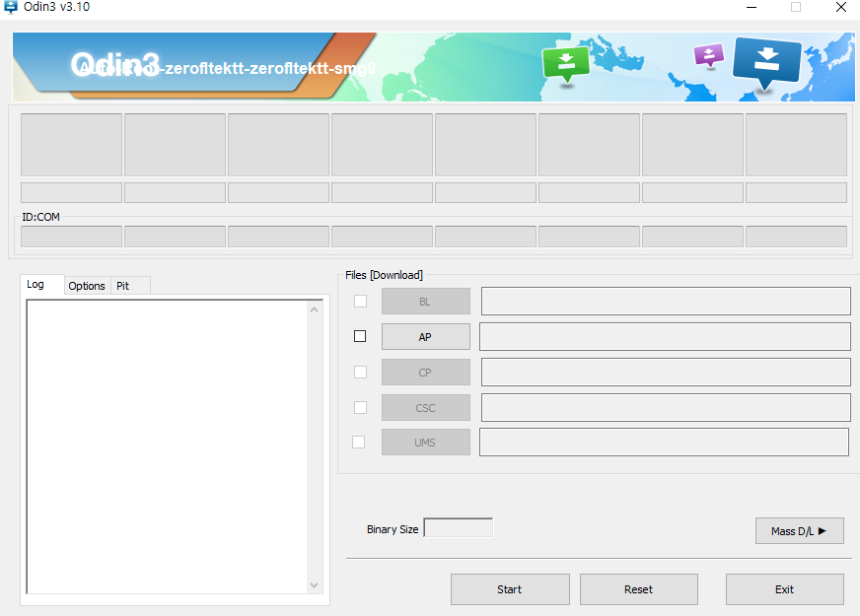Open the Pit tab
Image resolution: width=860 pixels, height=616 pixels.
point(130,286)
